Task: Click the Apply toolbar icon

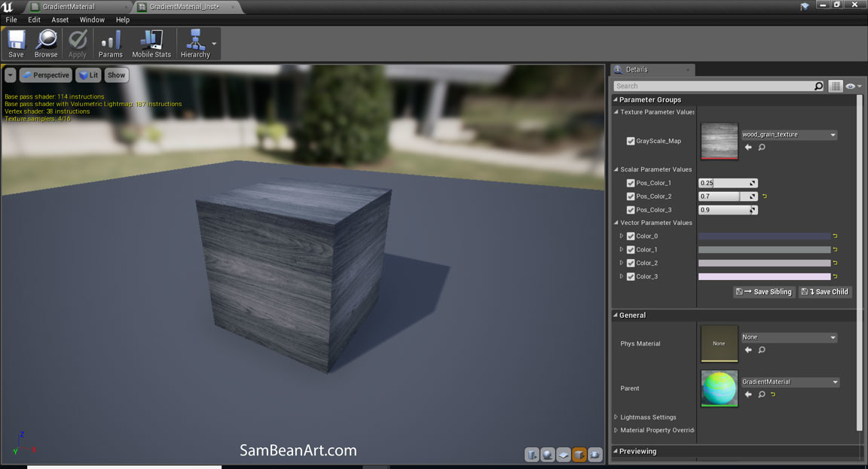Action: tap(78, 44)
